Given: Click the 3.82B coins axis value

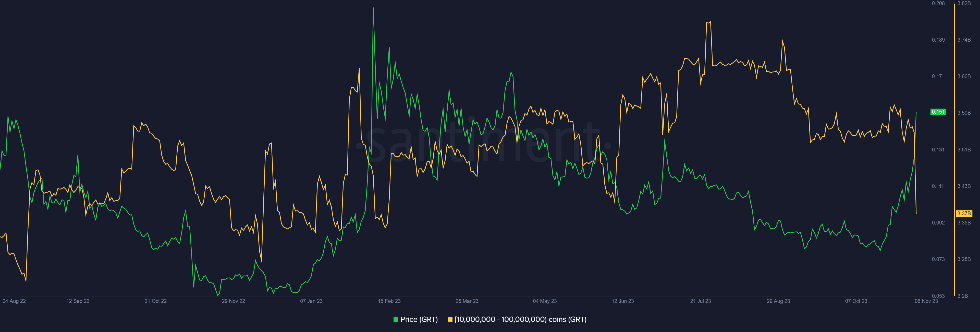Looking at the screenshot, I should pos(964,3).
